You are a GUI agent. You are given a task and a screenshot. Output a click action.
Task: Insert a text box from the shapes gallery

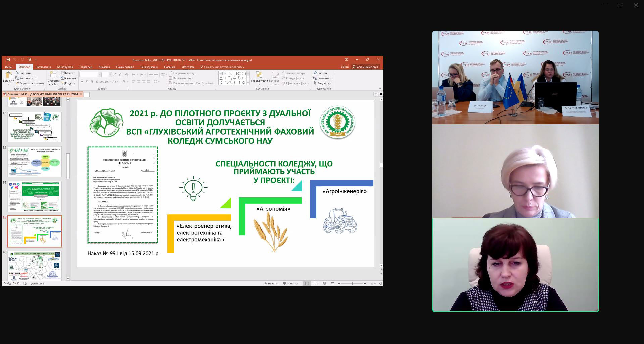point(221,73)
